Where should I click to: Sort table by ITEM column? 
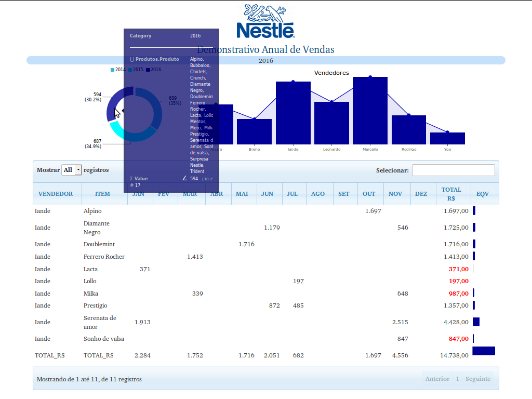[104, 194]
